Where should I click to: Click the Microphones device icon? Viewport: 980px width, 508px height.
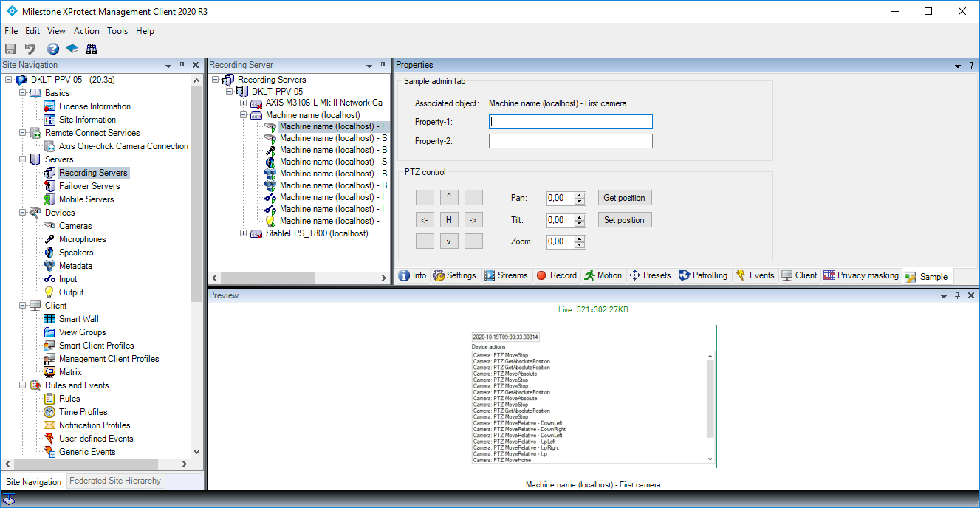[49, 239]
